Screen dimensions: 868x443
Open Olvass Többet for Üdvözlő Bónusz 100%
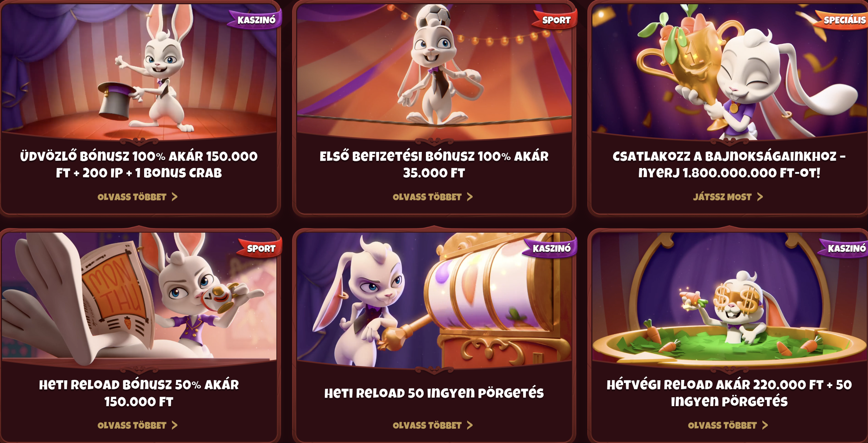click(137, 197)
